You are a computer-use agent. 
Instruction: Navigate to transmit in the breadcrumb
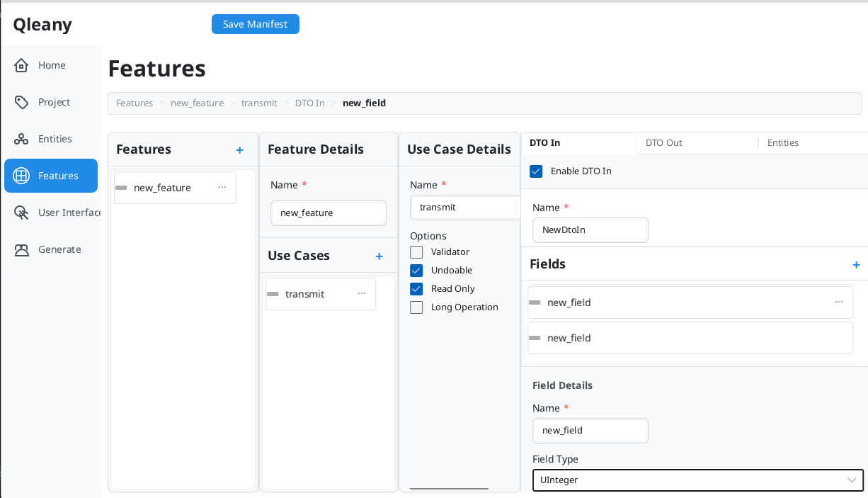[259, 103]
